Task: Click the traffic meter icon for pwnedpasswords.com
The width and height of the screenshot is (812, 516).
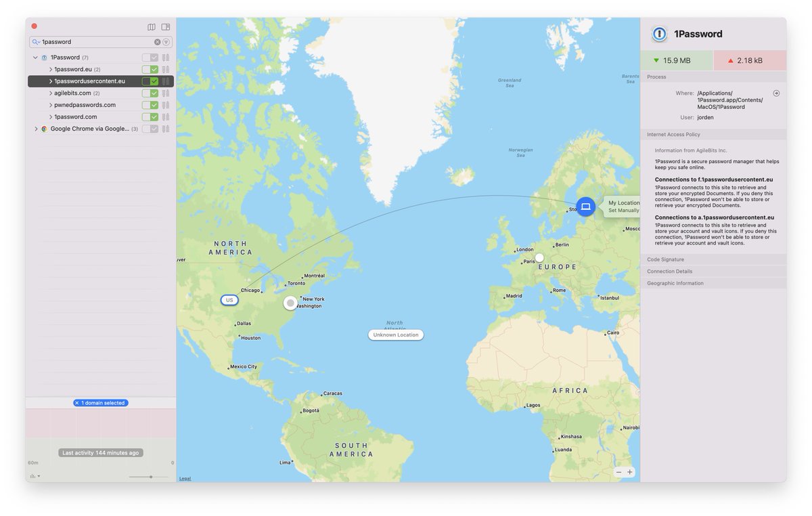Action: 166,105
